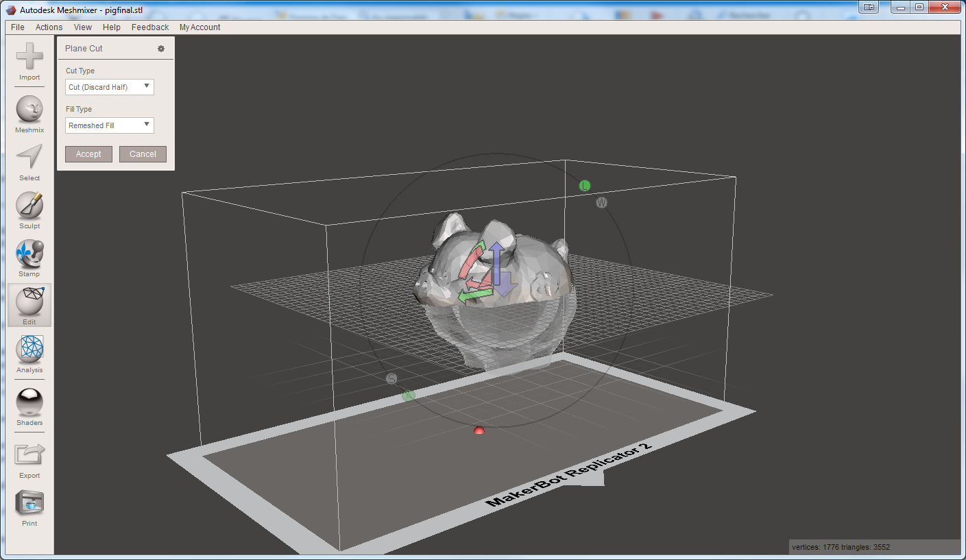Activate the Select tool
The height and width of the screenshot is (560, 966).
[x=29, y=162]
